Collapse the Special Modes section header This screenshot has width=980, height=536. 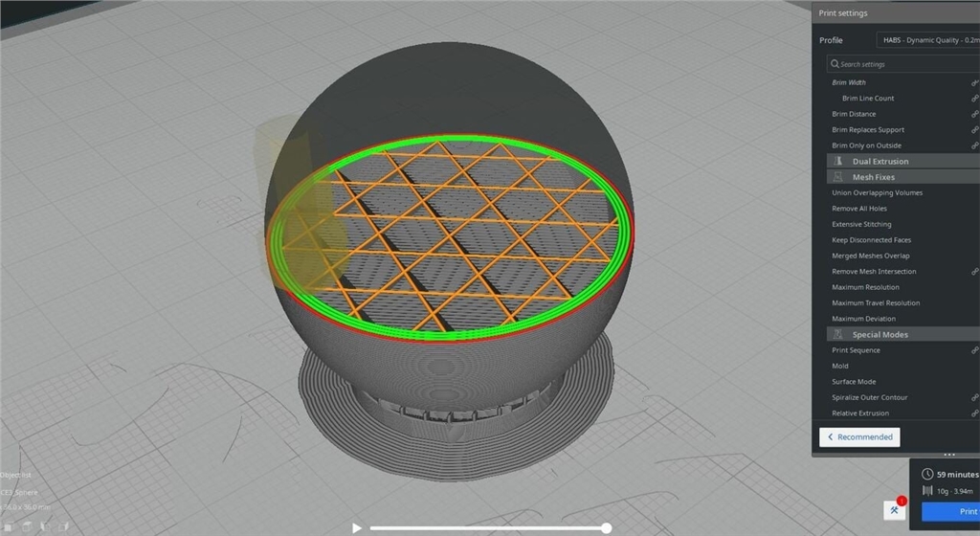tap(880, 335)
